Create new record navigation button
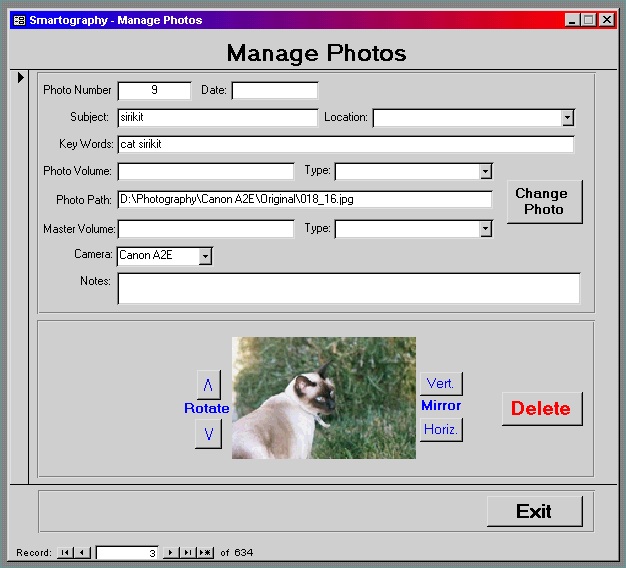Image resolution: width=626 pixels, height=568 pixels. coord(205,553)
